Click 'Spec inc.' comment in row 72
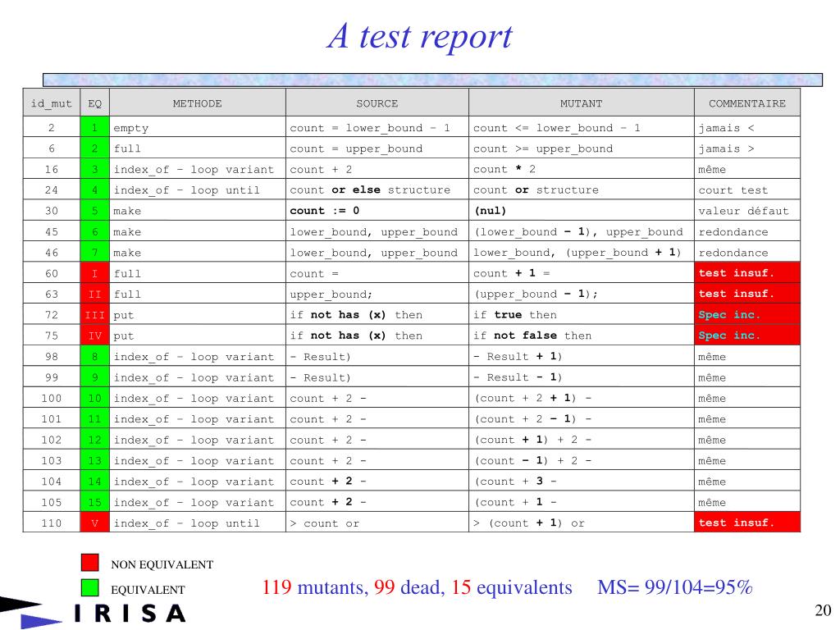The height and width of the screenshot is (630, 840). click(x=747, y=315)
